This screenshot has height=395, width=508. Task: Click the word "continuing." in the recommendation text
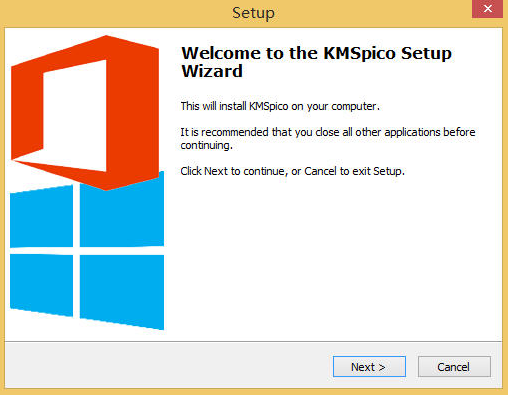coord(206,145)
